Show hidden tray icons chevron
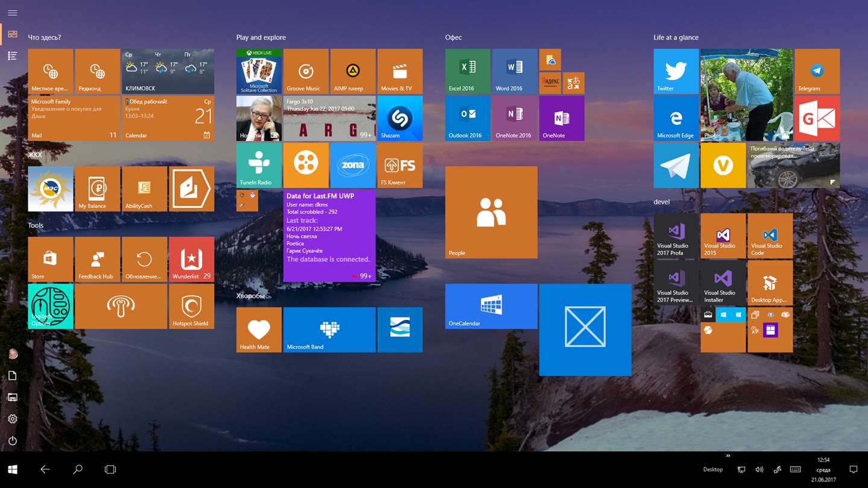The image size is (868, 488). click(728, 455)
